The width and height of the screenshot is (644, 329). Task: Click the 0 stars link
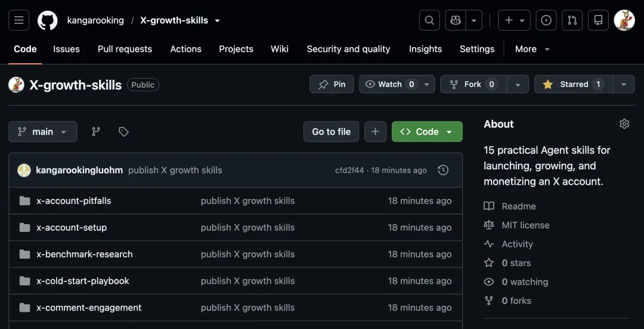[516, 263]
